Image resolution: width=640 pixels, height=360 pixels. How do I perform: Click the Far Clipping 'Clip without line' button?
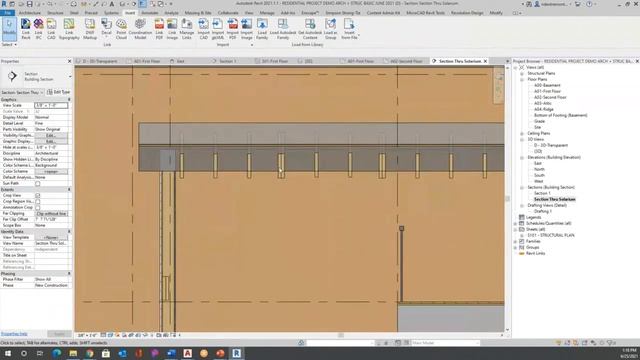point(51,213)
